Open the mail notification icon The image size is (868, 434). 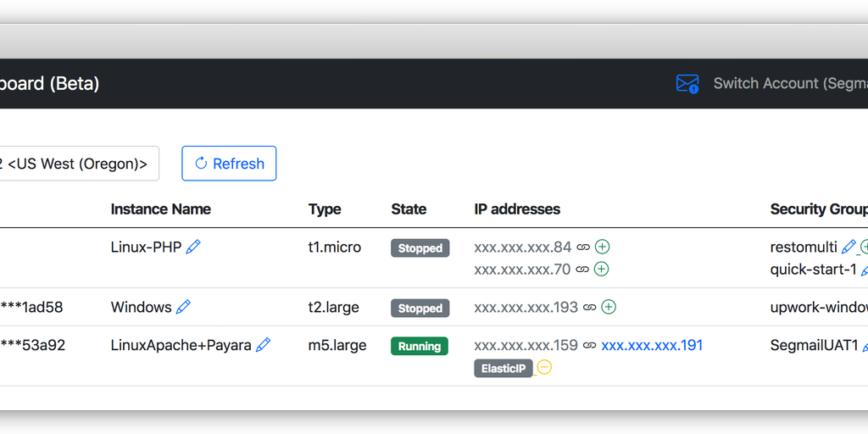point(687,84)
